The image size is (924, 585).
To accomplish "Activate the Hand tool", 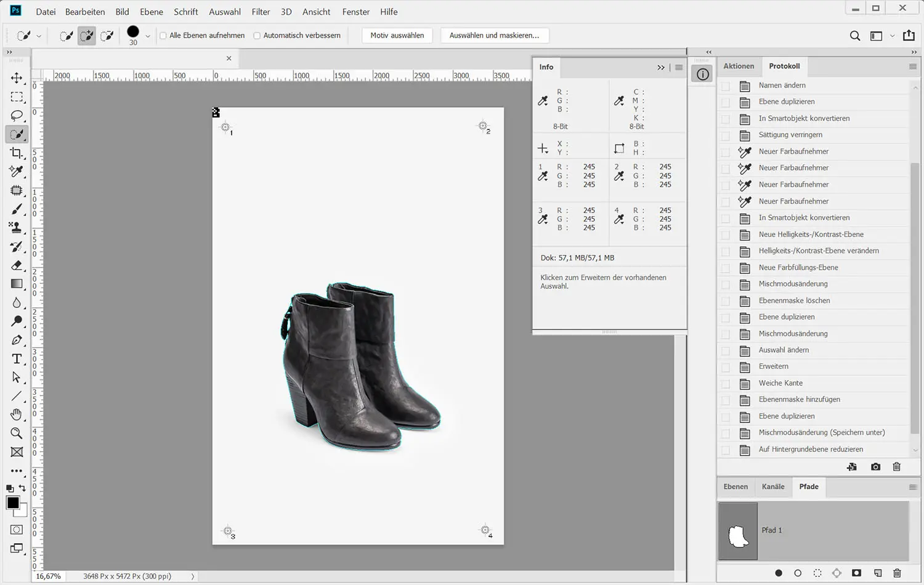I will tap(17, 414).
